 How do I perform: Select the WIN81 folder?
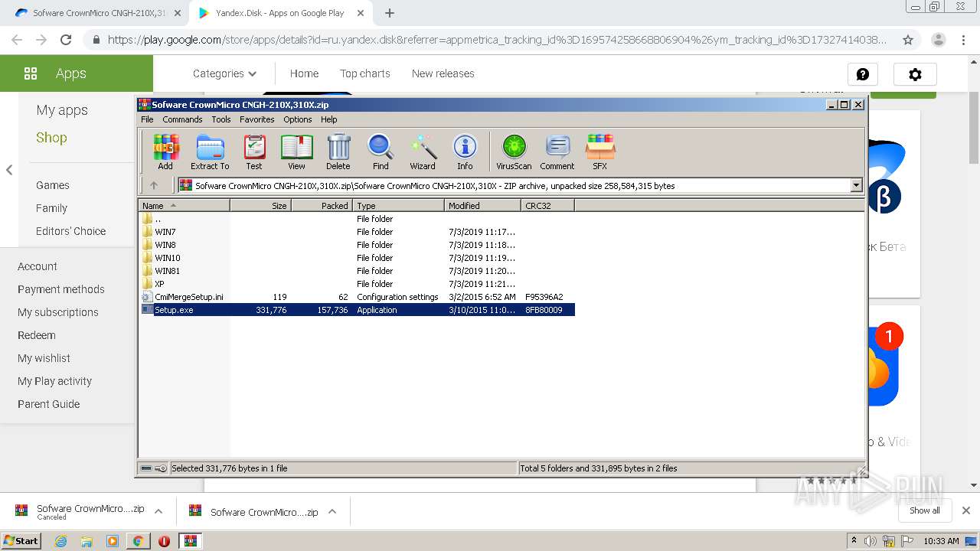click(357, 271)
